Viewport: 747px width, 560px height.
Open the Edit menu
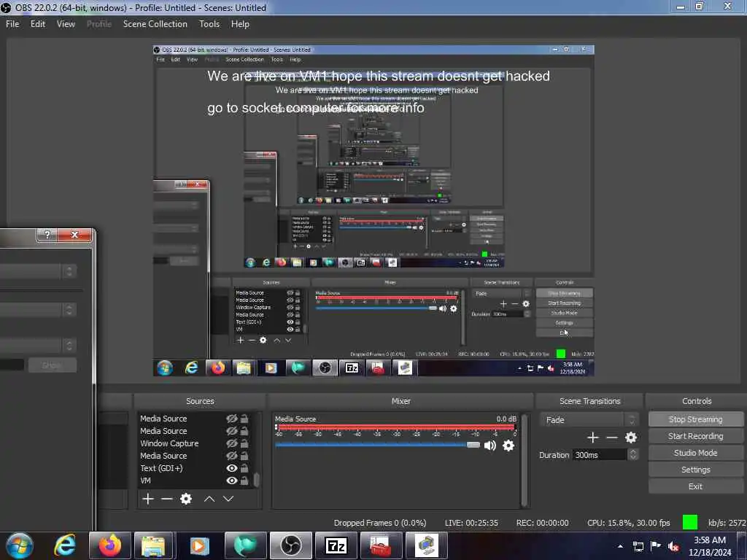pyautogui.click(x=38, y=24)
